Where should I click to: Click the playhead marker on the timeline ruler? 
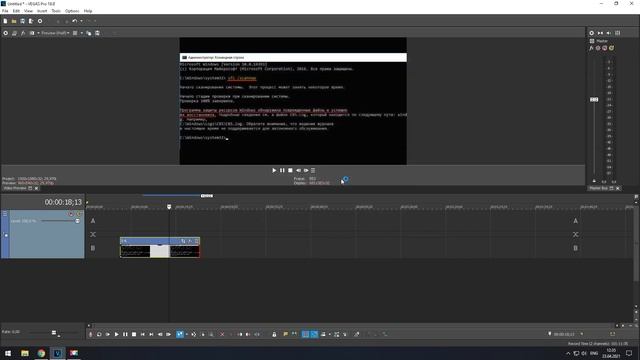coord(169,207)
